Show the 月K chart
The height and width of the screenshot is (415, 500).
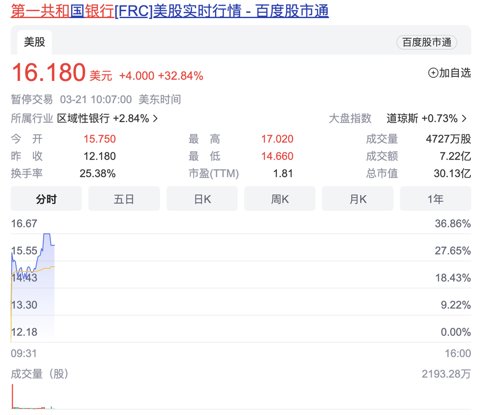pos(358,199)
